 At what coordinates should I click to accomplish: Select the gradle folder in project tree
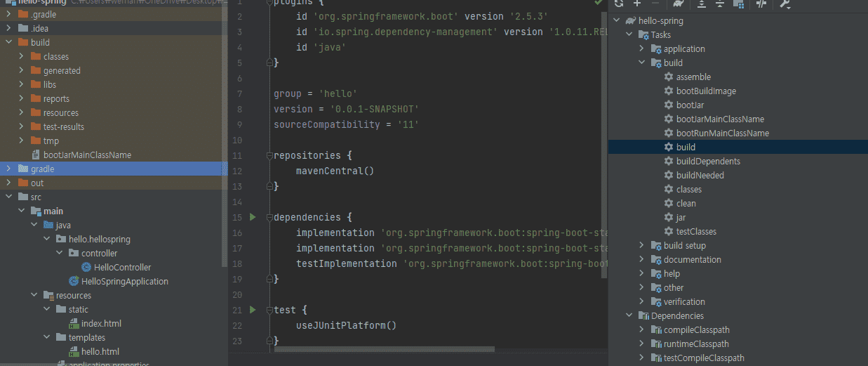[x=114, y=169]
